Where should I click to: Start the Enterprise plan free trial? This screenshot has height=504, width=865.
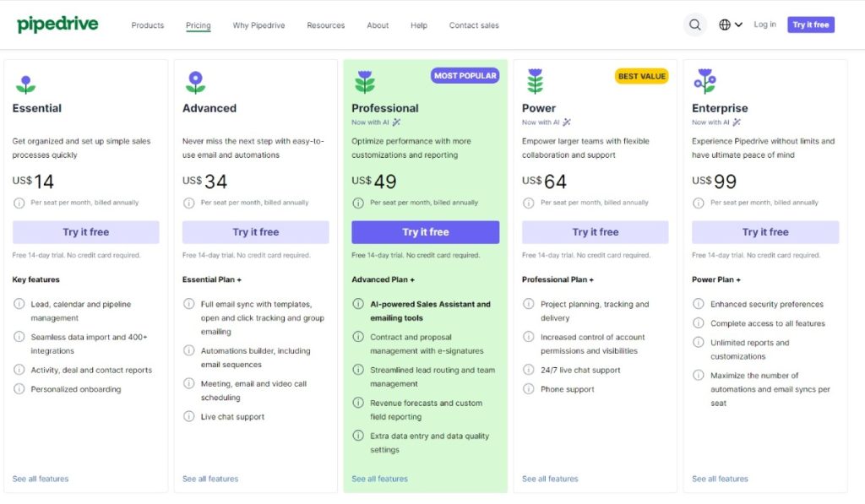point(765,232)
